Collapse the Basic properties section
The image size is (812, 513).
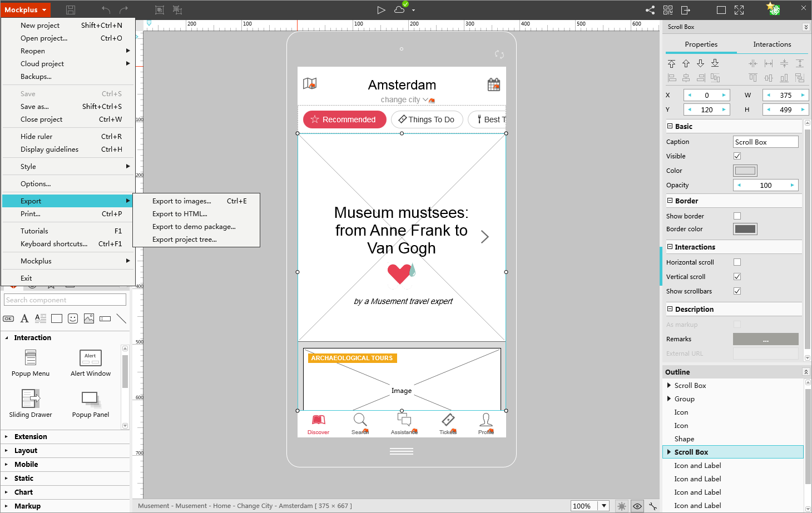pos(670,126)
